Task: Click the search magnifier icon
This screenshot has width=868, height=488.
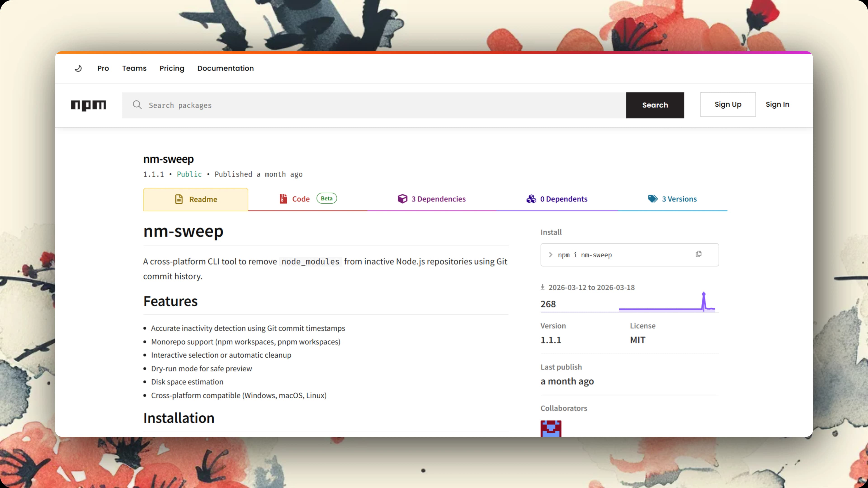Action: pyautogui.click(x=137, y=105)
